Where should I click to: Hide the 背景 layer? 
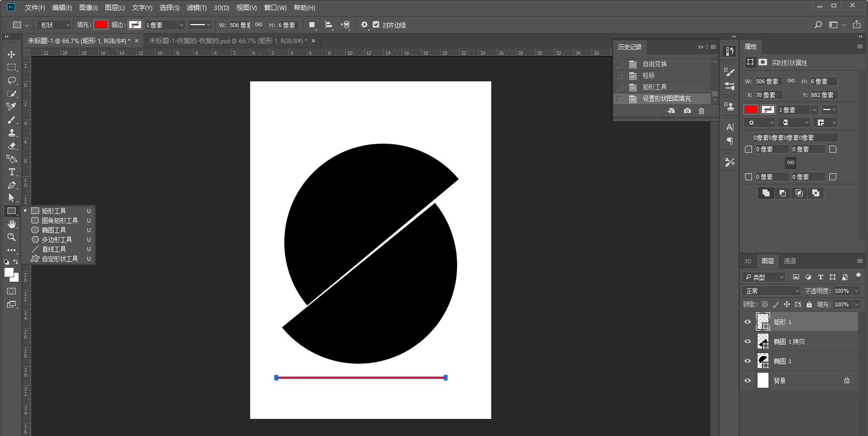[747, 381]
